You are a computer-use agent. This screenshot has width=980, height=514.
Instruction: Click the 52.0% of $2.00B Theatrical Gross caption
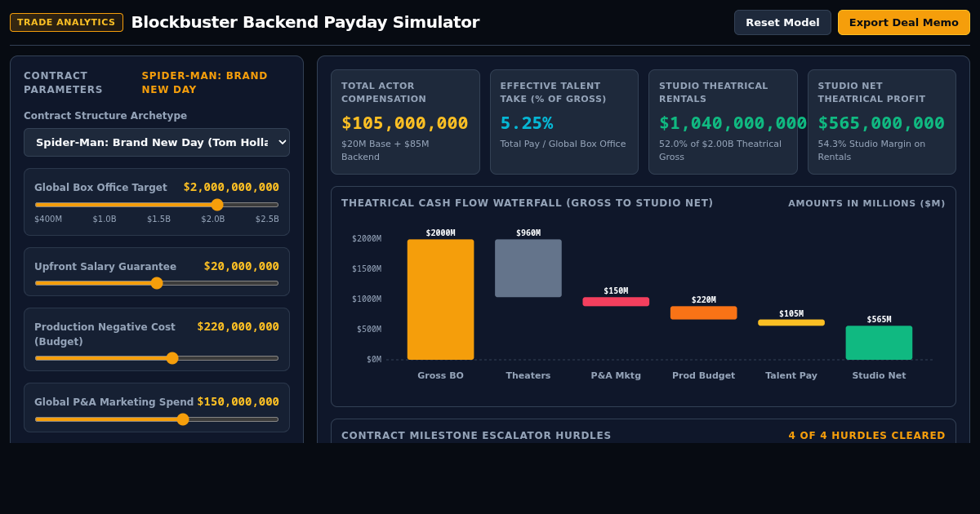pos(720,150)
